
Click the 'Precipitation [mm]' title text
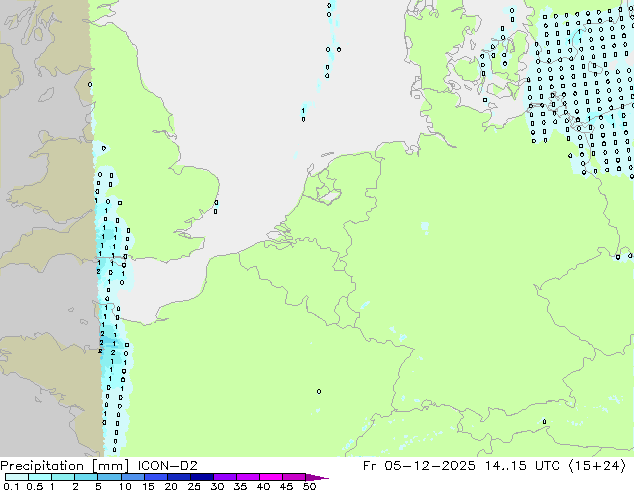coord(65,466)
